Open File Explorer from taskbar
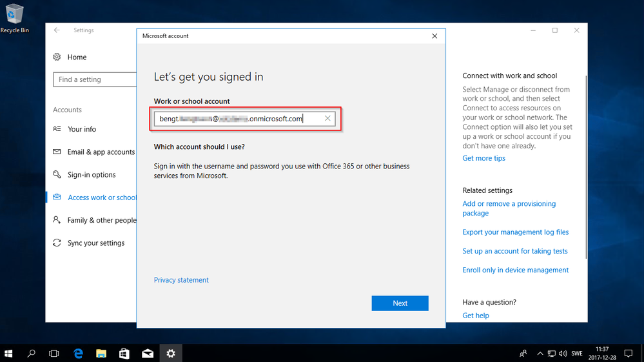Viewport: 644px width, 362px height. coord(101,354)
